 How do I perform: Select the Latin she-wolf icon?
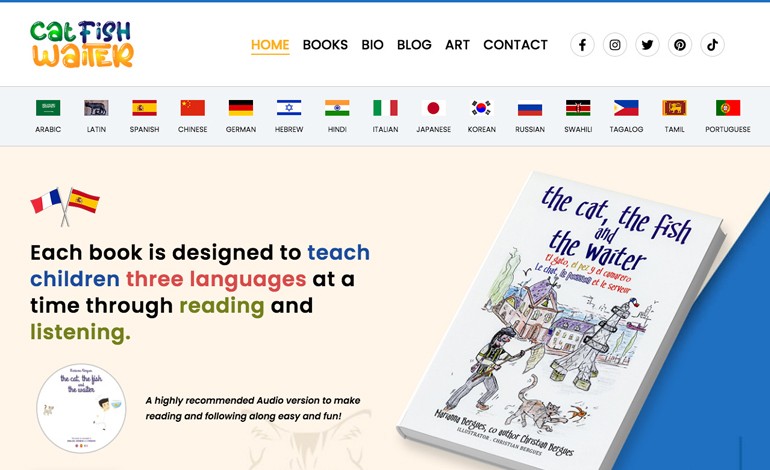click(x=96, y=108)
